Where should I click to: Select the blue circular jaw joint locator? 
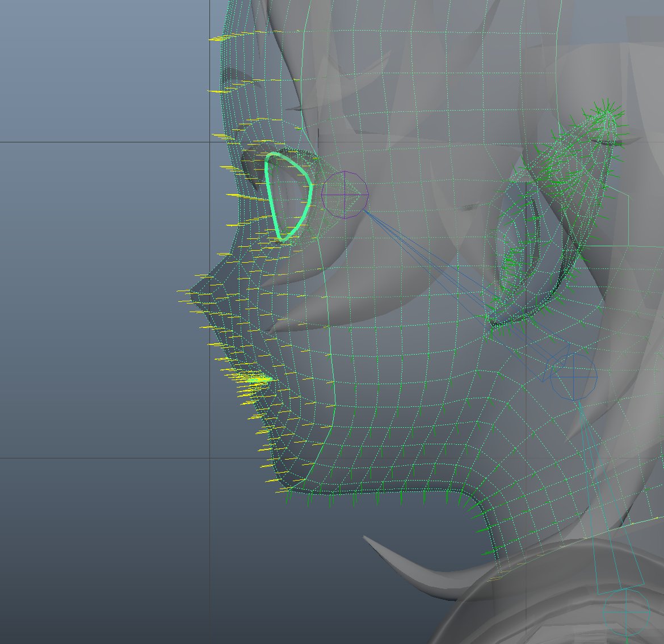point(574,376)
